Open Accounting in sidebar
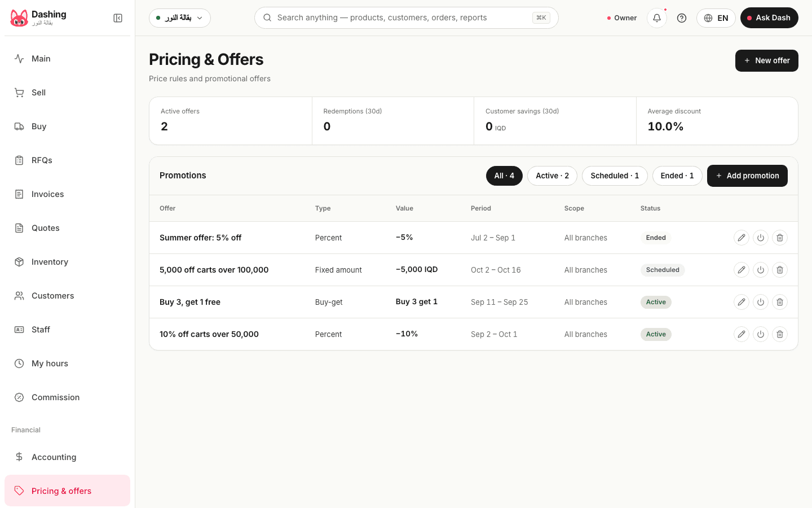This screenshot has height=508, width=812. (67, 457)
